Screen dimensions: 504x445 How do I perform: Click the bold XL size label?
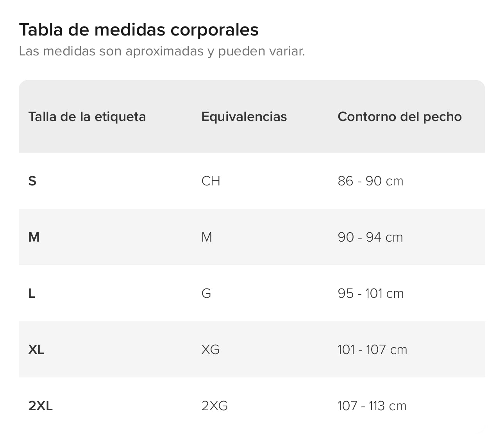tap(36, 350)
